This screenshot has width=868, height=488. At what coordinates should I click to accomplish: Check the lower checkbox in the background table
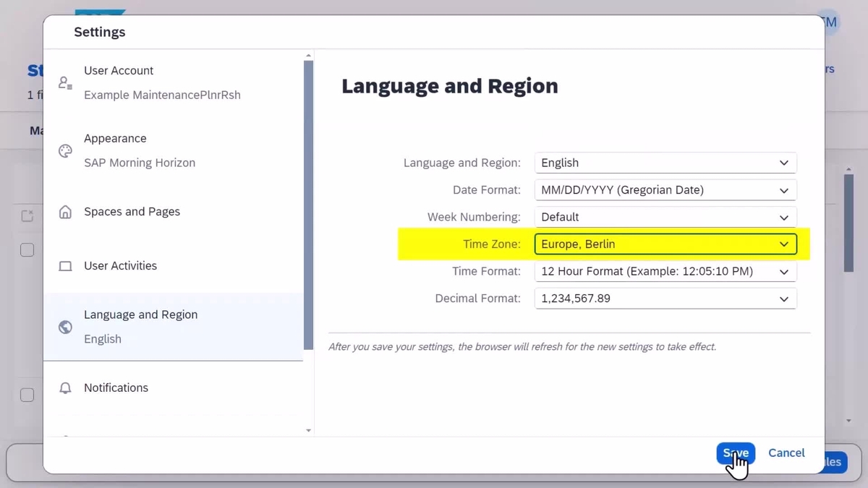[x=27, y=395]
